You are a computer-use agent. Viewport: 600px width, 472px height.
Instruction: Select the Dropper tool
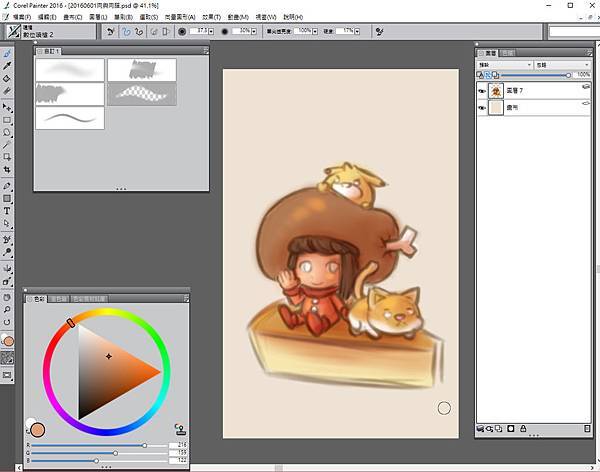[7, 66]
